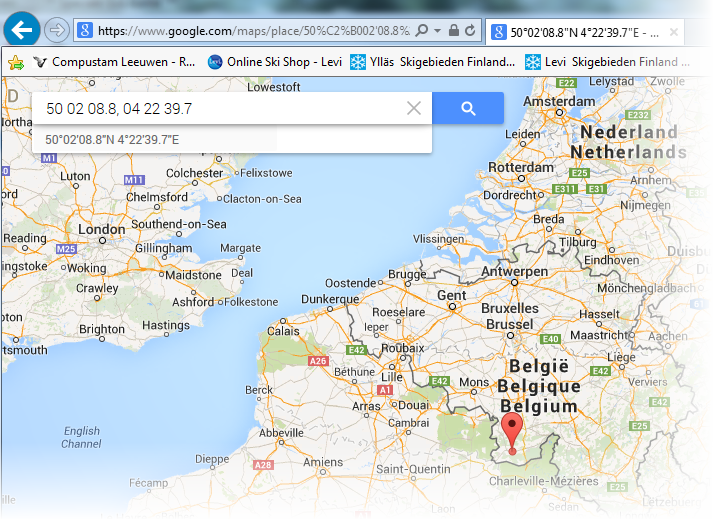Click the Liège label on map
713x520 pixels.
(621, 357)
